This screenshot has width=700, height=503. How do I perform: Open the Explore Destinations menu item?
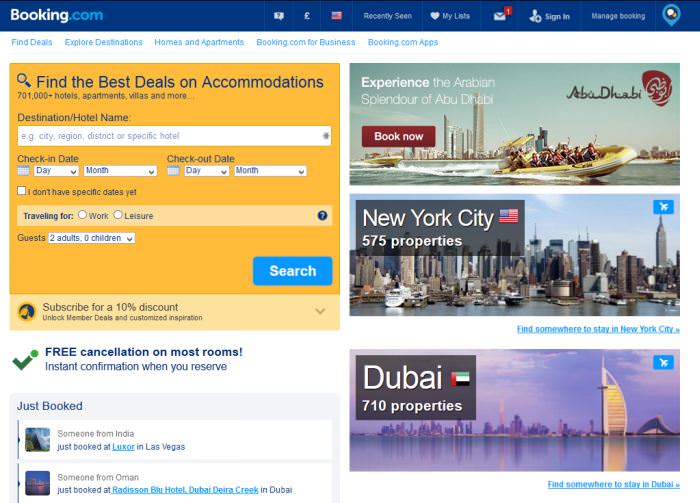tap(104, 42)
